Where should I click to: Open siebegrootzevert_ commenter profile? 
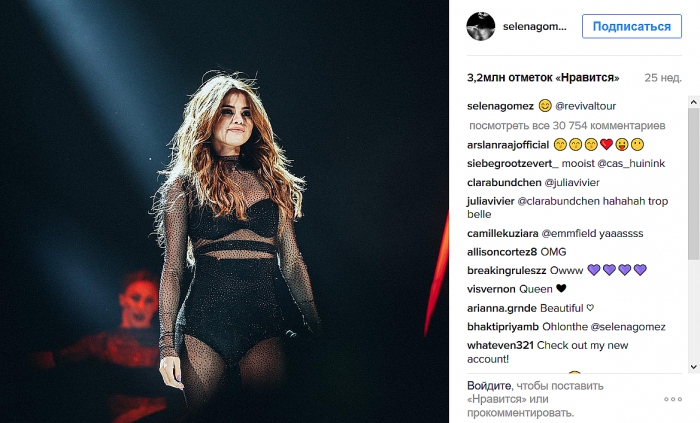point(512,164)
